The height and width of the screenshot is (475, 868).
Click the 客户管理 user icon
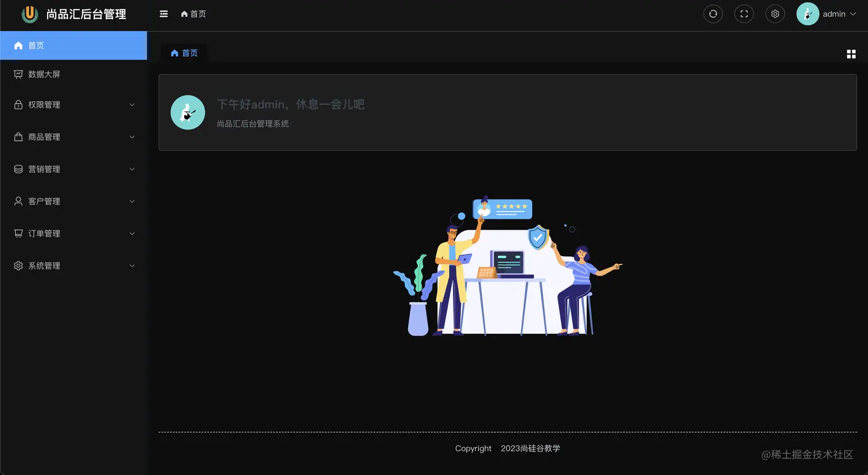[18, 201]
